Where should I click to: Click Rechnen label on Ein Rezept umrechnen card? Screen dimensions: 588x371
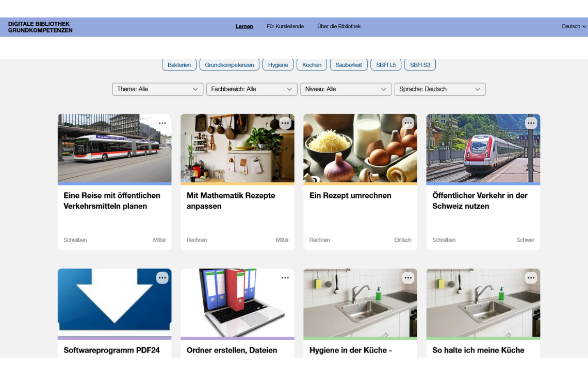point(319,240)
